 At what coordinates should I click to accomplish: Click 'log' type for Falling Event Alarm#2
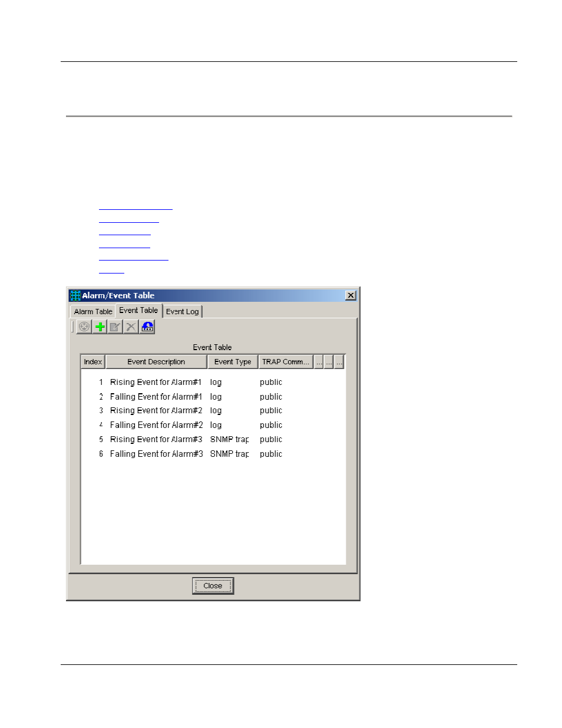coord(216,425)
